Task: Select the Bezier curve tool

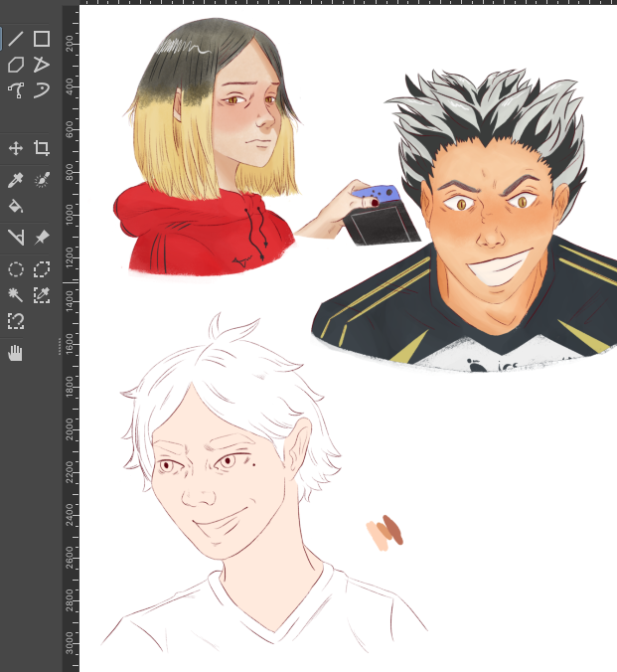Action: pos(16,90)
